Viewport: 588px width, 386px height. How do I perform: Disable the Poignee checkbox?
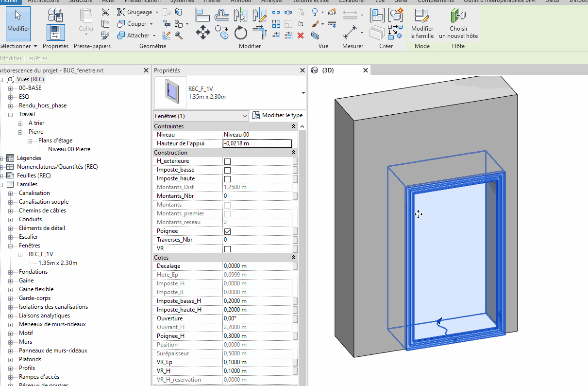click(227, 231)
